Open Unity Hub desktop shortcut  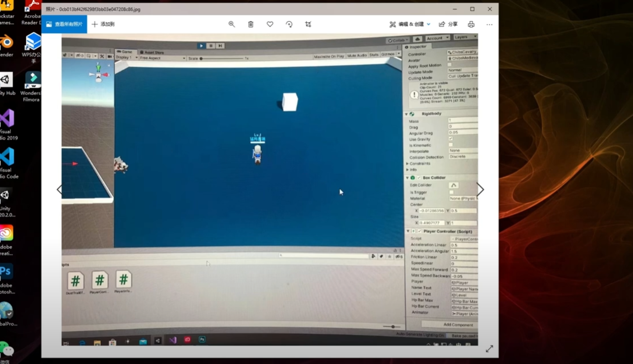[7, 85]
